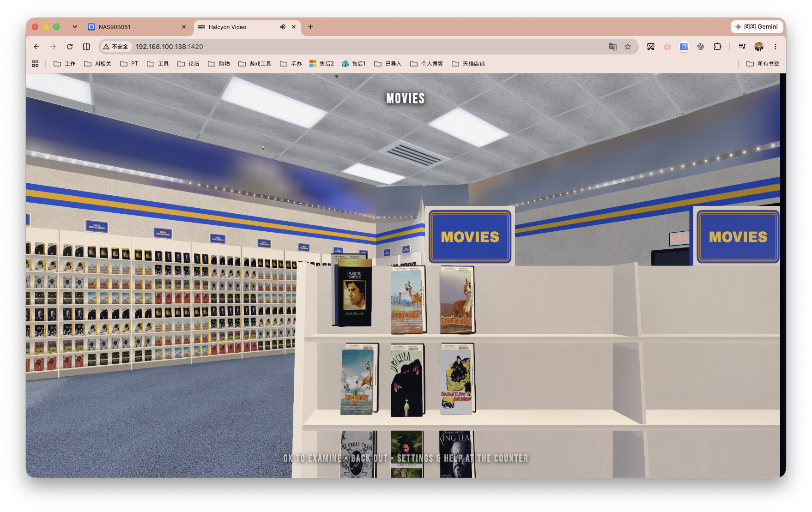Close the Halcyon Video tab

click(x=294, y=27)
